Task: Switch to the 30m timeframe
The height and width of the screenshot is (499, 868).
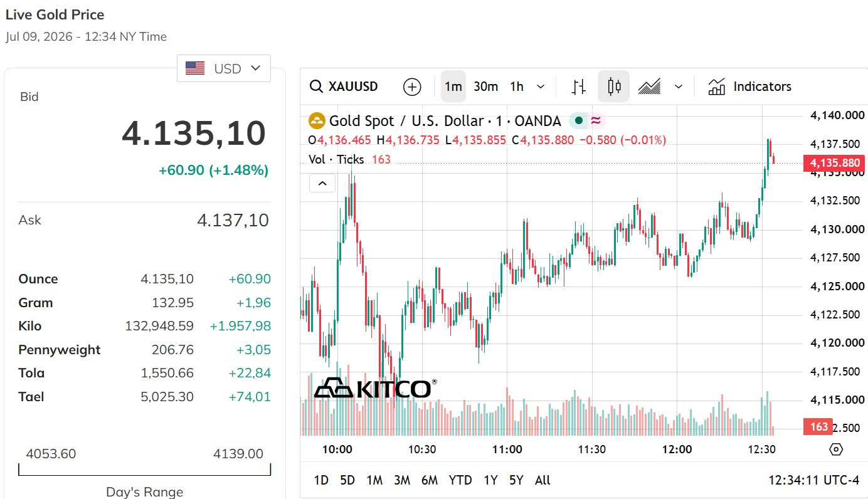Action: (485, 87)
